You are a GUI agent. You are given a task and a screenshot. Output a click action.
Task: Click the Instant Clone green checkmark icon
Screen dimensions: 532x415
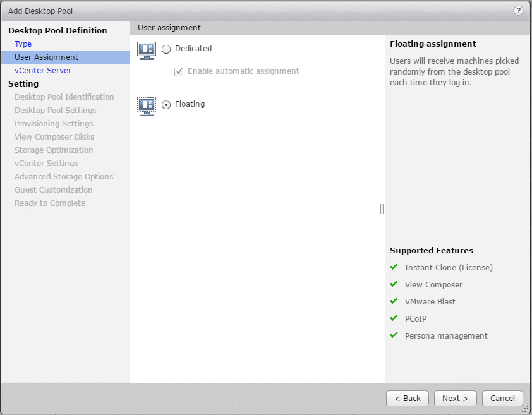pyautogui.click(x=394, y=267)
